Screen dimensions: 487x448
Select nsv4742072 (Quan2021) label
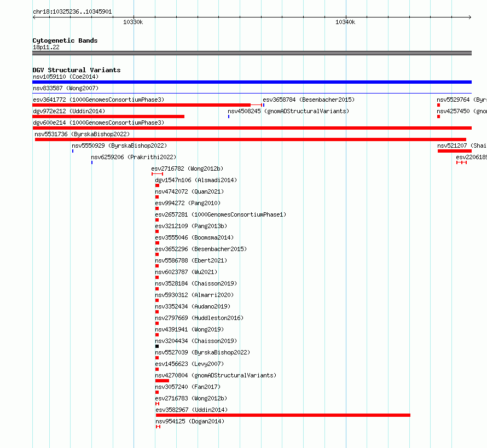[189, 191]
